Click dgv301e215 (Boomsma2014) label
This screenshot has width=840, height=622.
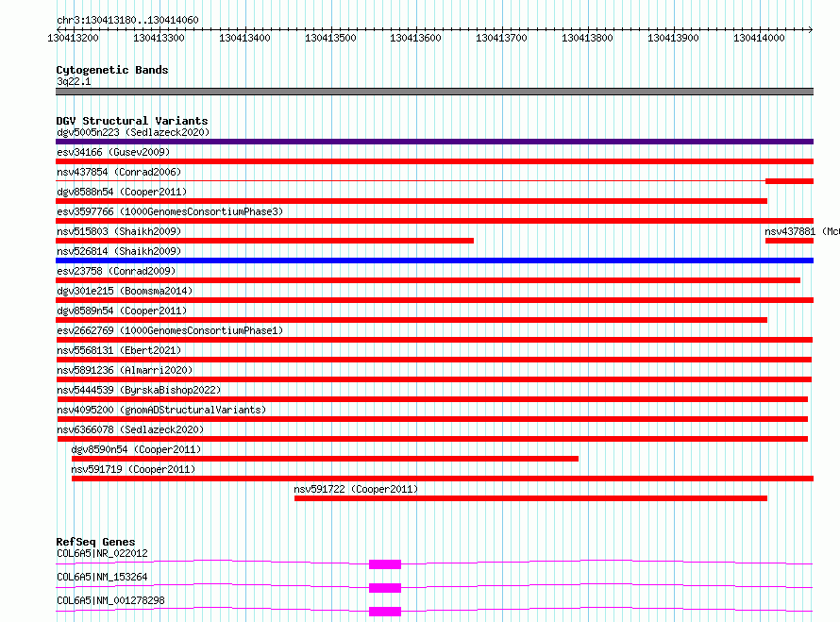(x=125, y=291)
